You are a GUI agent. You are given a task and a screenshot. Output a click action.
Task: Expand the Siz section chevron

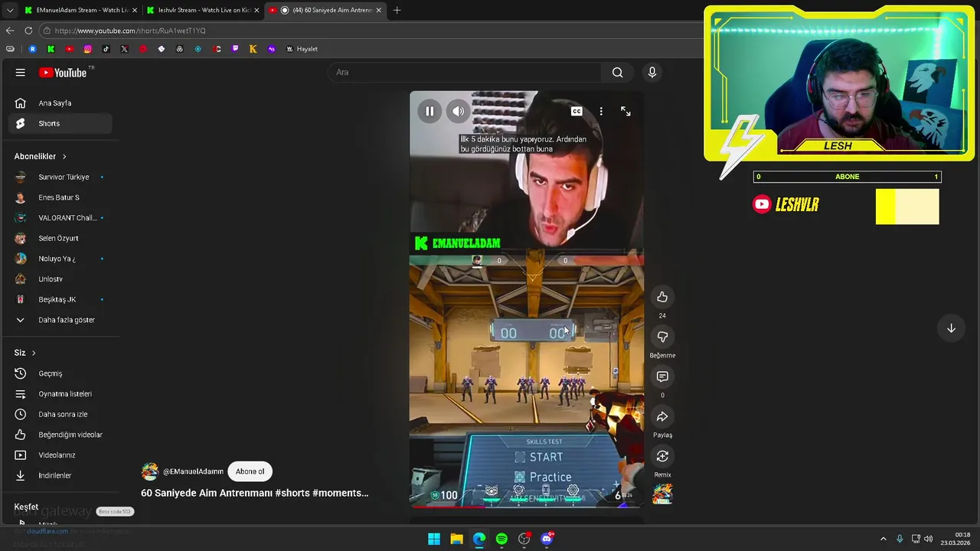tap(34, 353)
